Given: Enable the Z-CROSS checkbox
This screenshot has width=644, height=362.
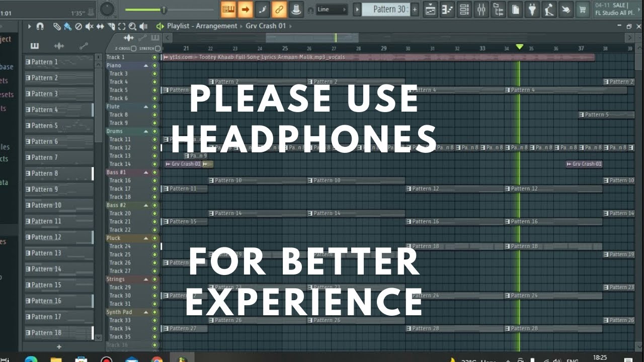Looking at the screenshot, I should [133, 49].
